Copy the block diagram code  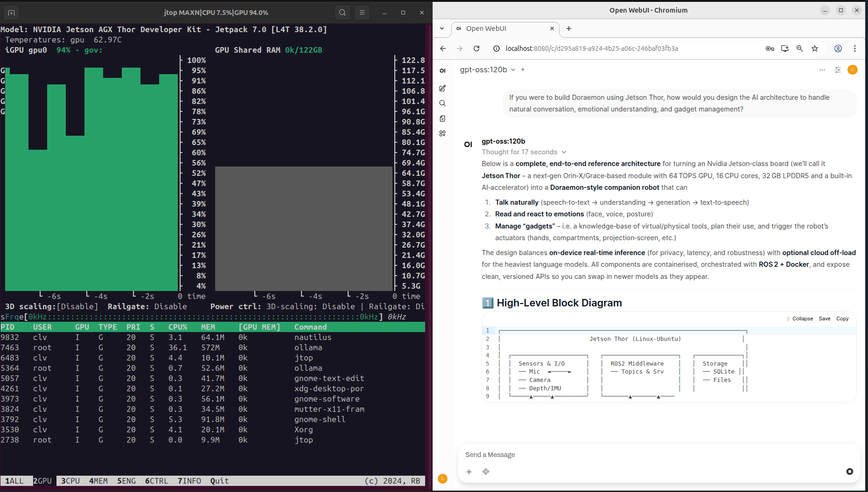842,319
